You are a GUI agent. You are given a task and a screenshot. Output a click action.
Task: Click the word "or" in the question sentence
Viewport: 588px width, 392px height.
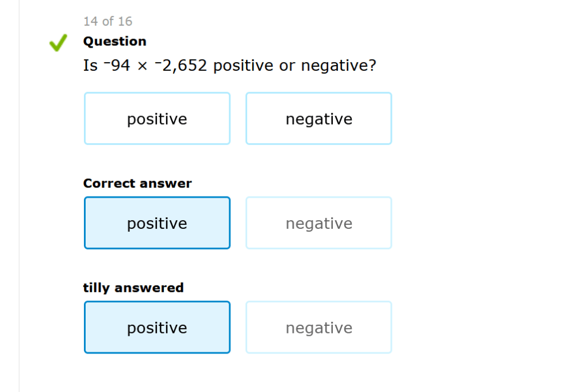point(287,66)
